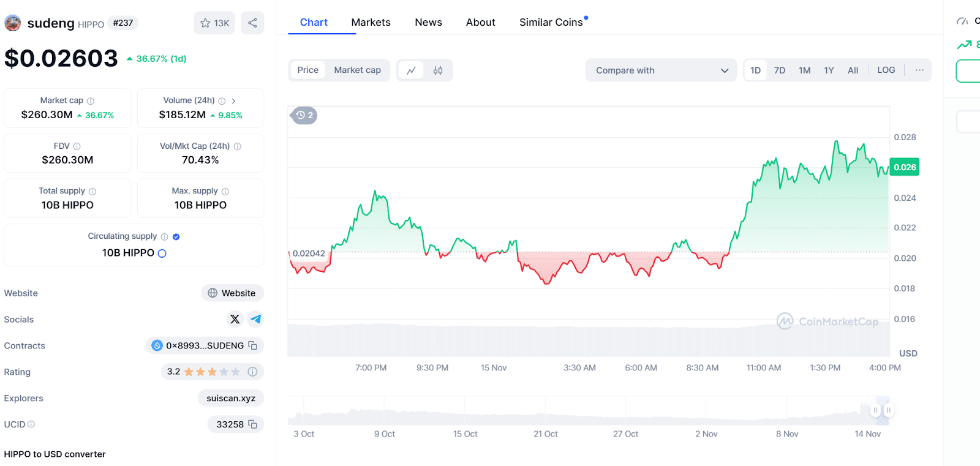
Task: Click the right range slider handle
Action: click(889, 410)
